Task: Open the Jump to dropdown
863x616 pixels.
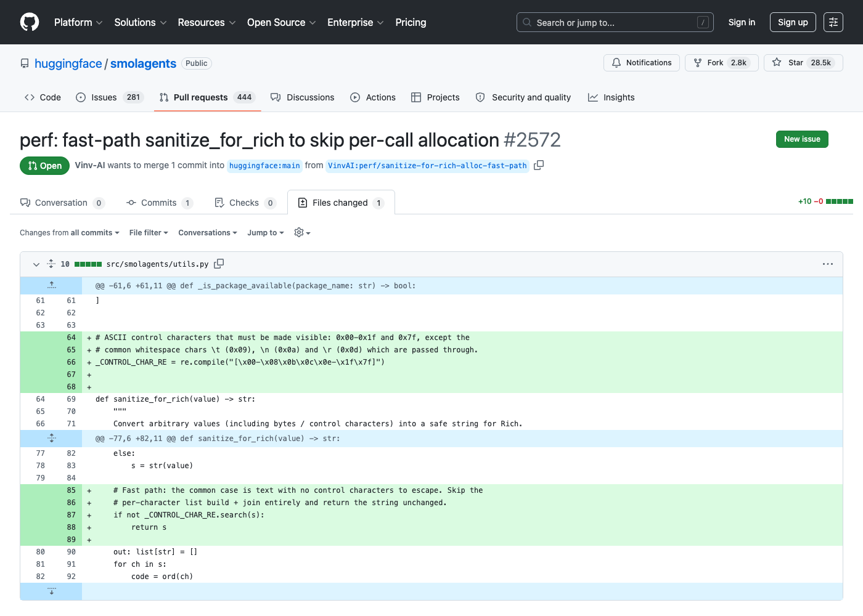Action: click(266, 232)
